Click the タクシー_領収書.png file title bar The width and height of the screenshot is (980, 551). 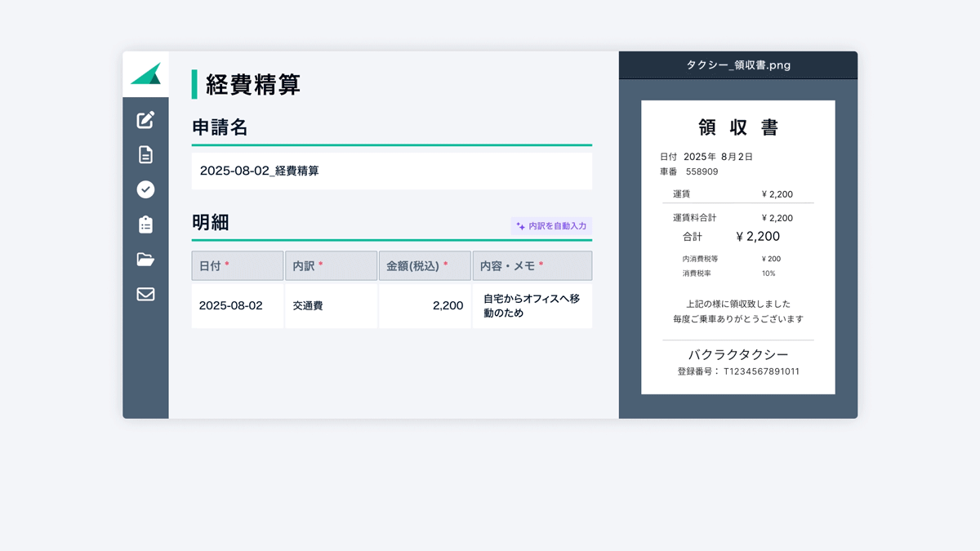point(738,65)
